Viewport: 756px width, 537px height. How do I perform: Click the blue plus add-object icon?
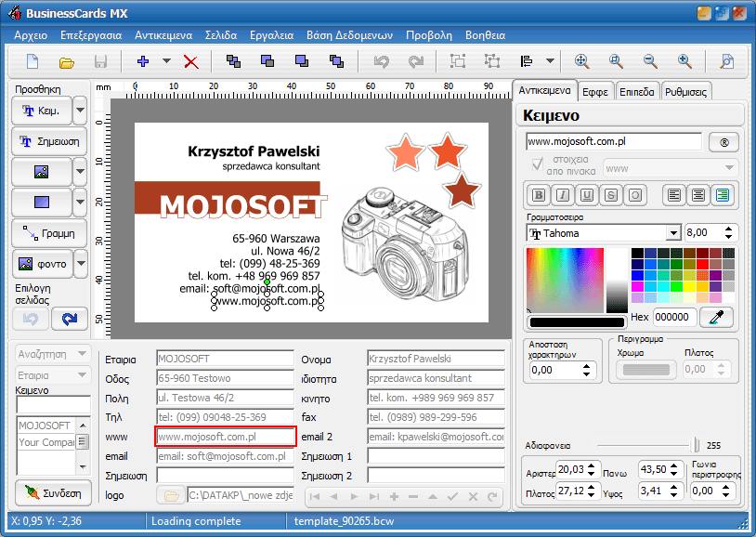click(143, 61)
